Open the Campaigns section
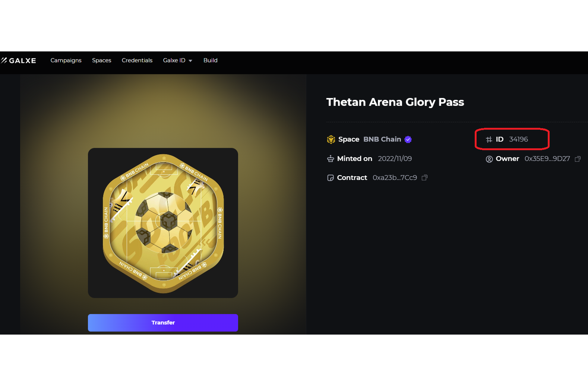588x386 pixels. (66, 60)
